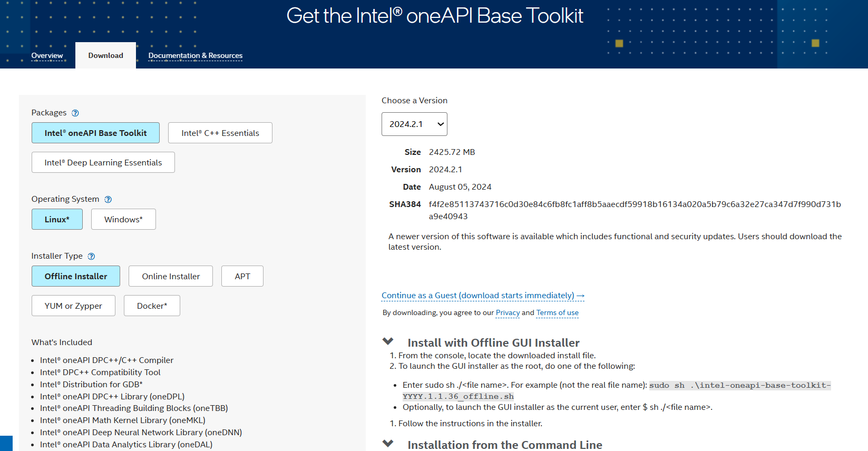Image resolution: width=868 pixels, height=451 pixels.
Task: Select Linux operating system
Action: [x=57, y=219]
